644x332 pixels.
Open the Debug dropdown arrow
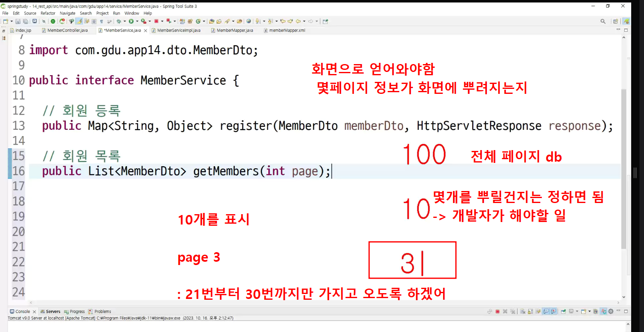coord(124,21)
